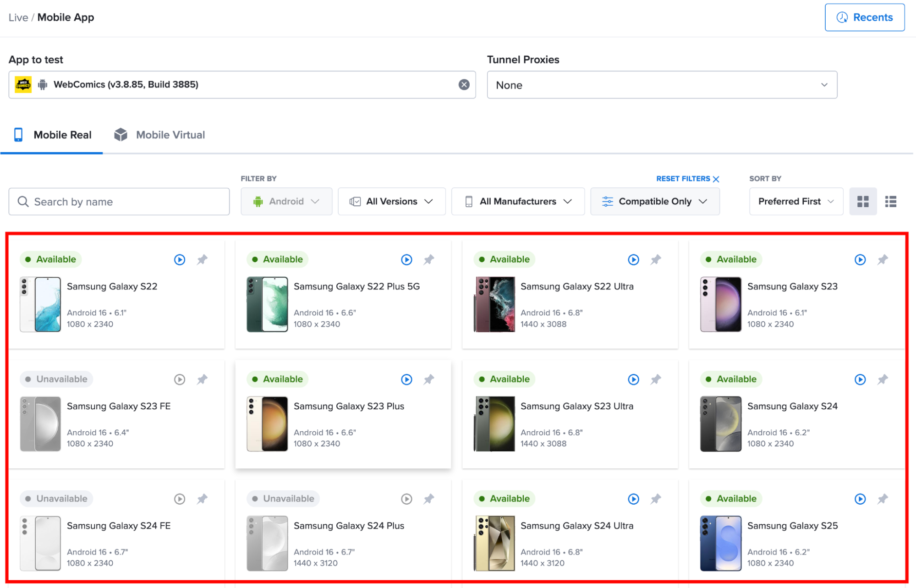Select the Mobile Real tab
The width and height of the screenshot is (916, 588).
click(52, 135)
